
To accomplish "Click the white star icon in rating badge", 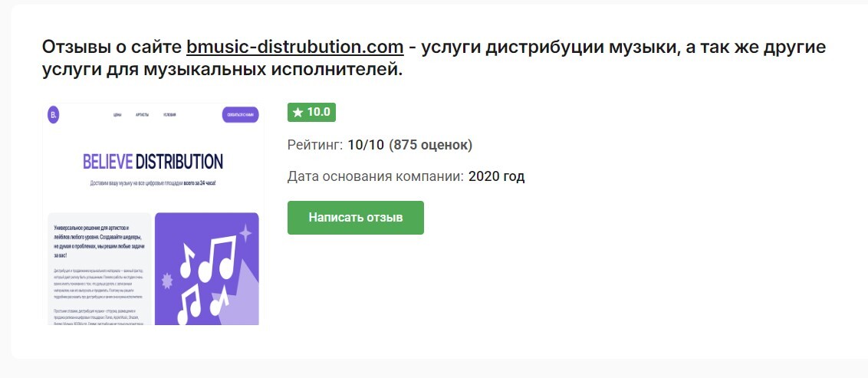I will click(x=298, y=113).
